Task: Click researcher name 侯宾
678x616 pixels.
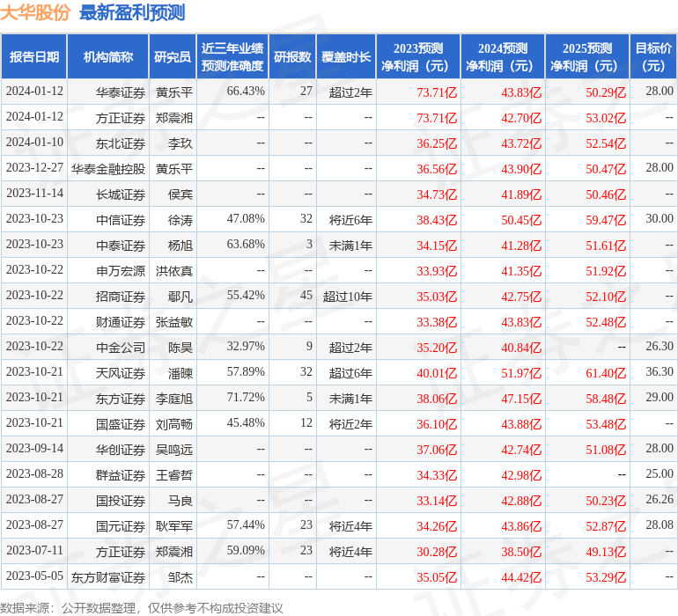Action: pos(181,194)
